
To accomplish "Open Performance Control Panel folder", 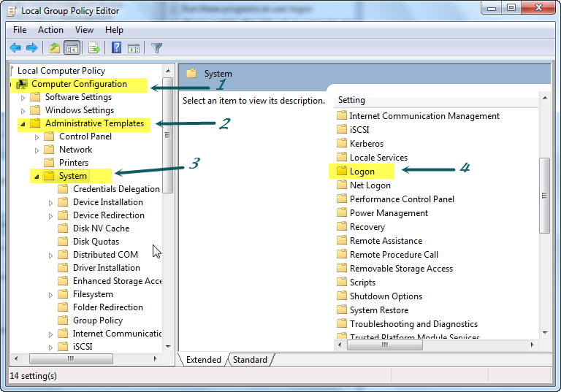I will 402,199.
